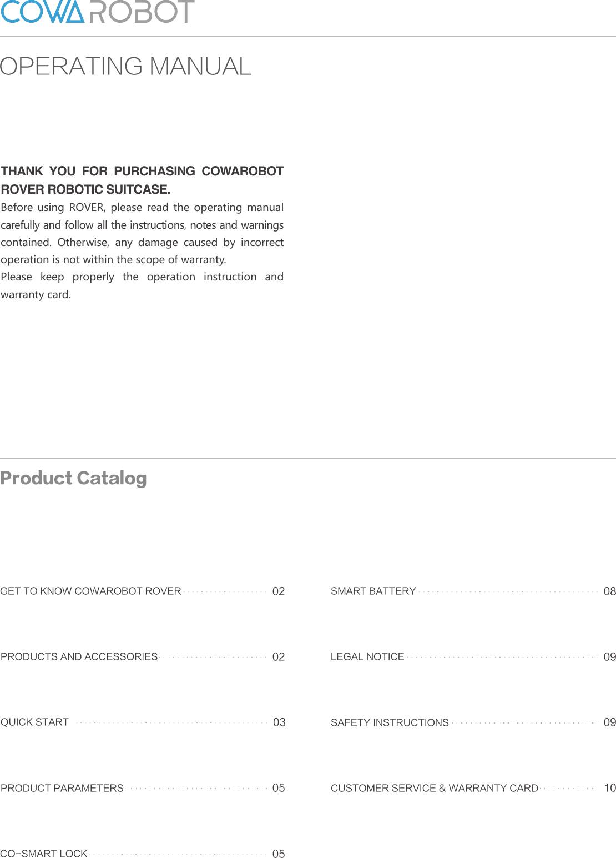
Task: Open SAFETY INSTRUCTIONS entry
Action: (x=473, y=722)
